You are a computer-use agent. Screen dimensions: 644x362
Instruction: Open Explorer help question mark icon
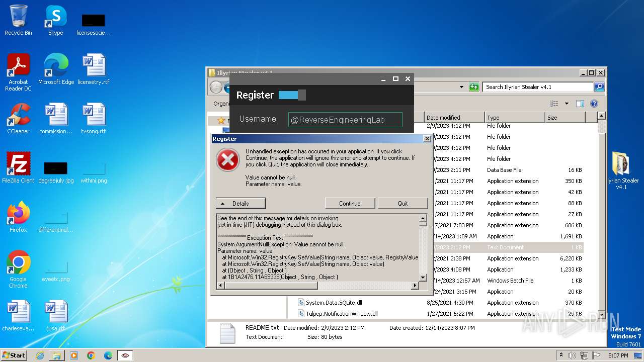point(594,104)
